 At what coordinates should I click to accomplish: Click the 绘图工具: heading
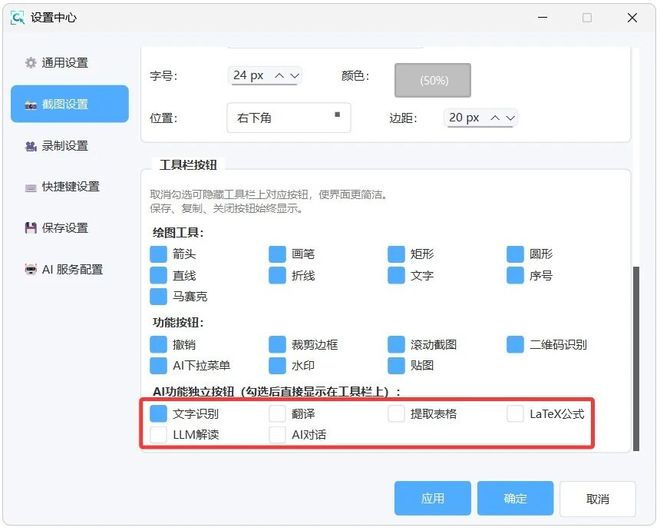tap(178, 233)
